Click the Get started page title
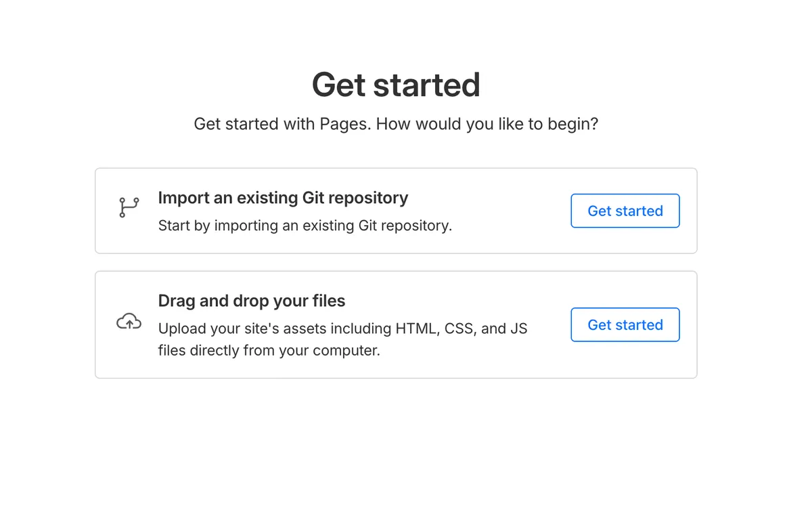Screen dimensions: 812x512 coord(396,84)
